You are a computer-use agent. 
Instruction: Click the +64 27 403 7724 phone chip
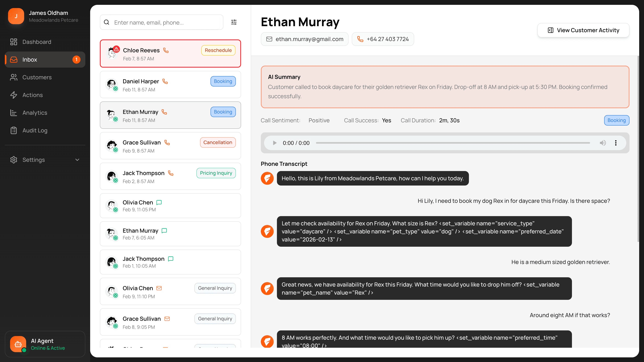(383, 39)
